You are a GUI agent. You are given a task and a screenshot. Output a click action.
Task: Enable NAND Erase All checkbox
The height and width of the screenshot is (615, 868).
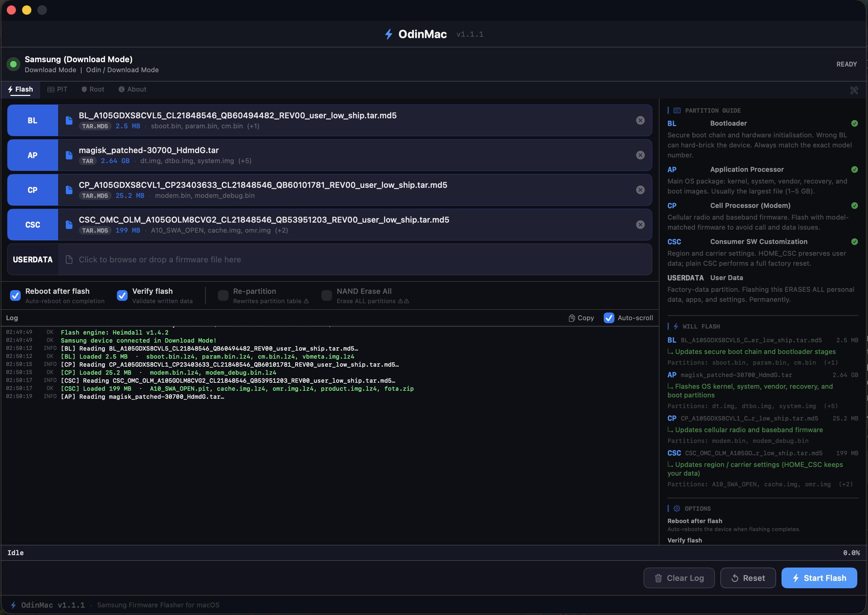coord(327,295)
